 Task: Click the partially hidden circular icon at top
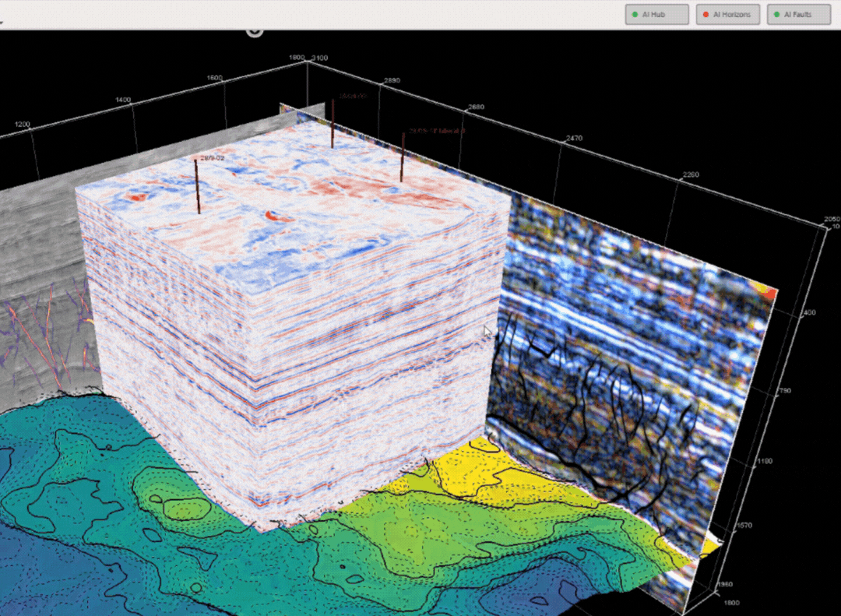[255, 31]
